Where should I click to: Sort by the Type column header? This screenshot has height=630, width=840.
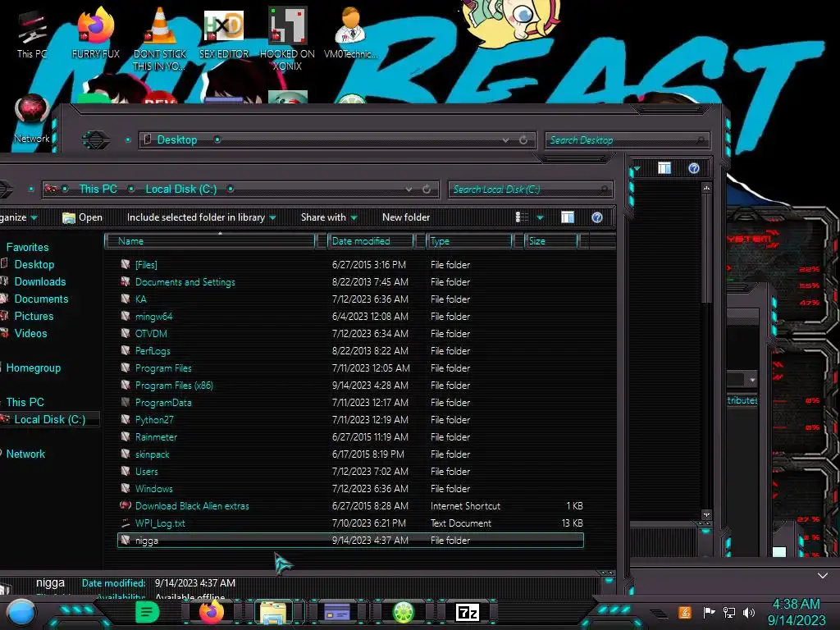pyautogui.click(x=468, y=241)
